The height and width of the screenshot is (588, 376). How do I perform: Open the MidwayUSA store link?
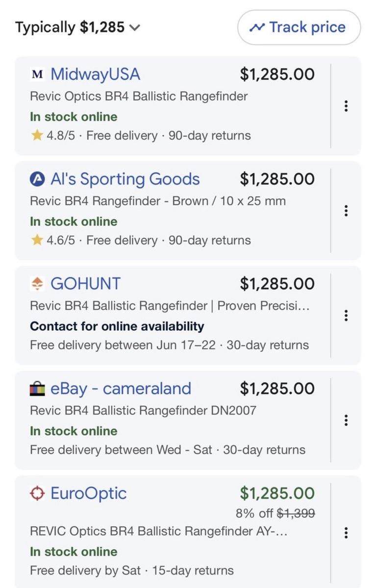95,74
